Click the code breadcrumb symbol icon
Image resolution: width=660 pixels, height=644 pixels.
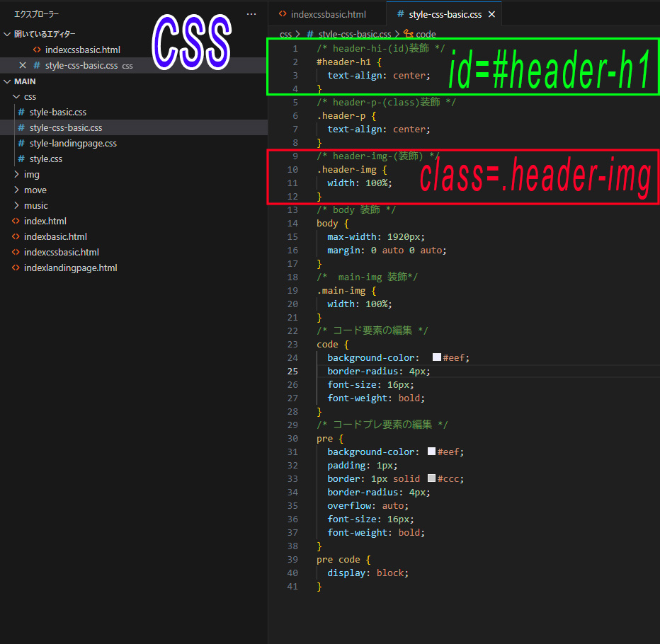pyautogui.click(x=408, y=33)
